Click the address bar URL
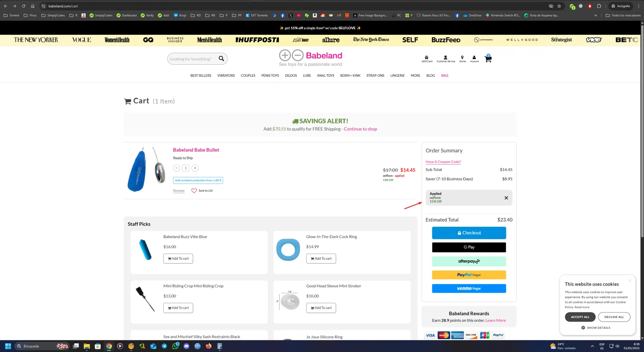The image size is (644, 352). [63, 6]
